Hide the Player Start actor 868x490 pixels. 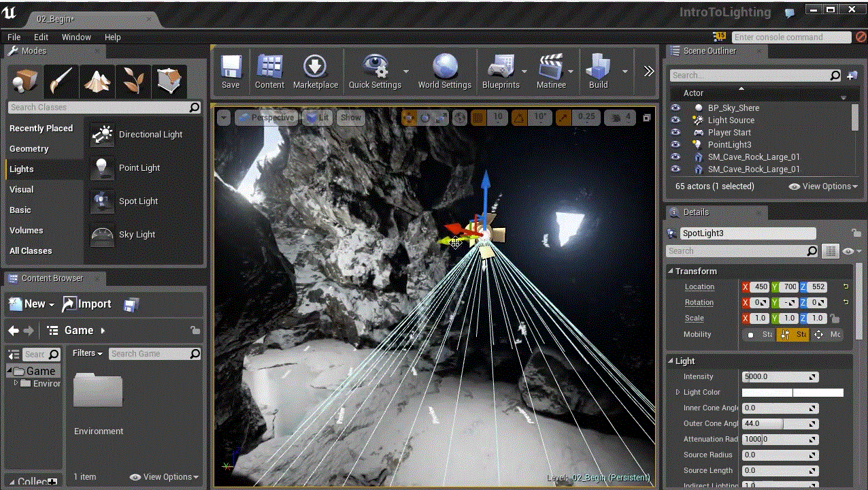coord(675,132)
